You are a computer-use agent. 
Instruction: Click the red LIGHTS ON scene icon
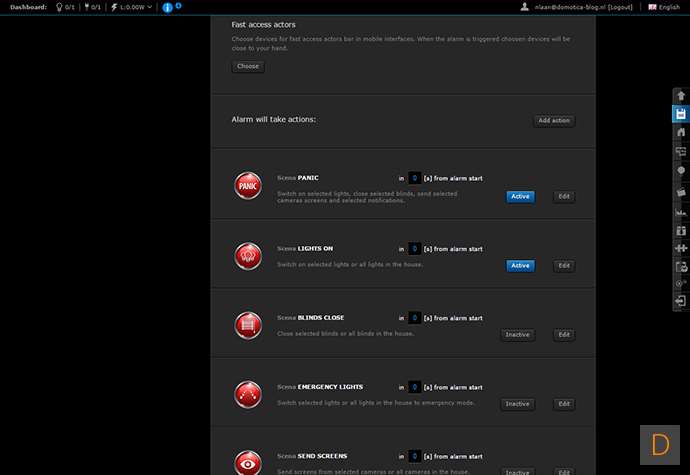click(248, 256)
